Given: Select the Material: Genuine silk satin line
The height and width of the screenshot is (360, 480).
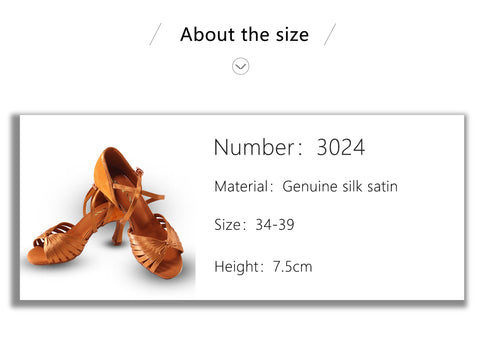Looking at the screenshot, I should [x=306, y=186].
